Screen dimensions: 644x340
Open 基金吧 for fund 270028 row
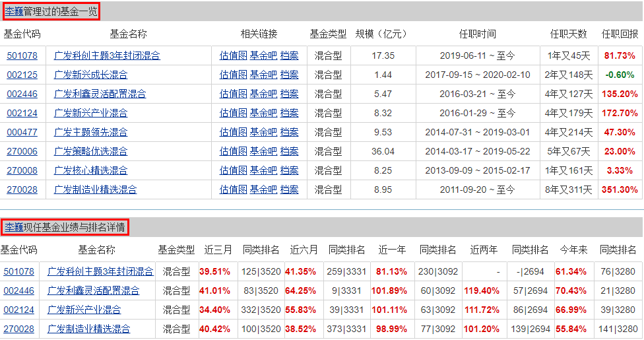264,190
